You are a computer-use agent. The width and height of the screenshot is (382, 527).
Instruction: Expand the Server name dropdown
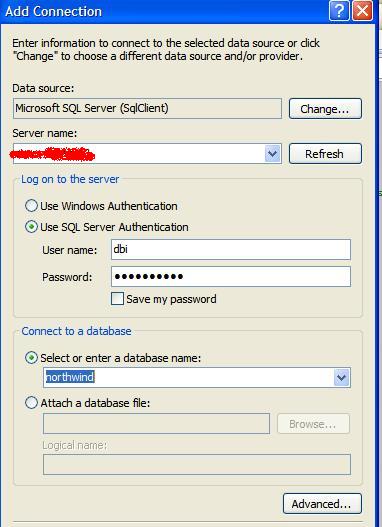[x=272, y=154]
